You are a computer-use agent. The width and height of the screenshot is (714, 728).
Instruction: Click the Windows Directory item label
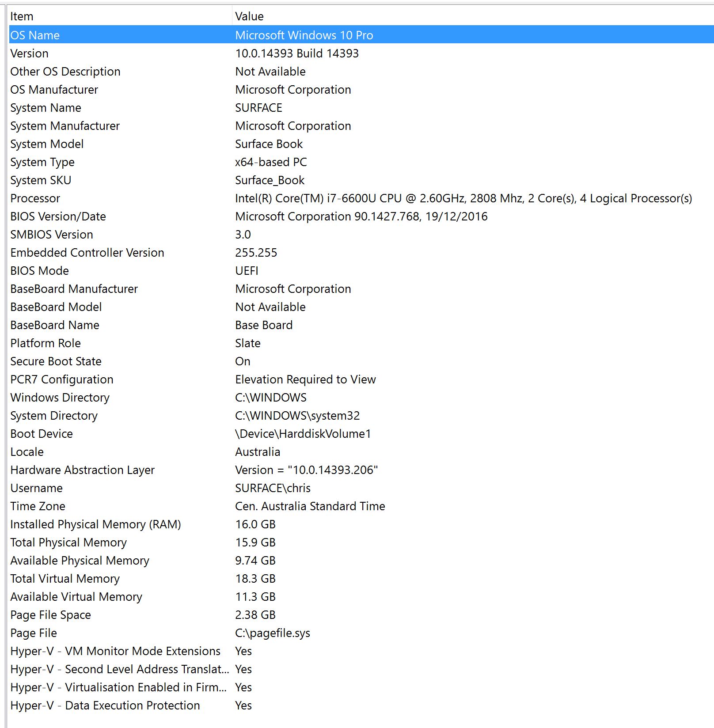coord(60,398)
